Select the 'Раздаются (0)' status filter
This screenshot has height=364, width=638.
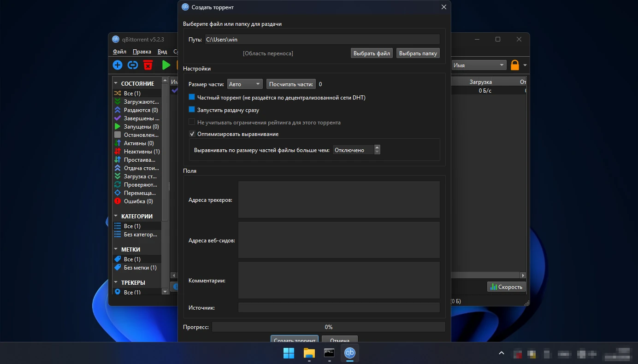(x=137, y=110)
